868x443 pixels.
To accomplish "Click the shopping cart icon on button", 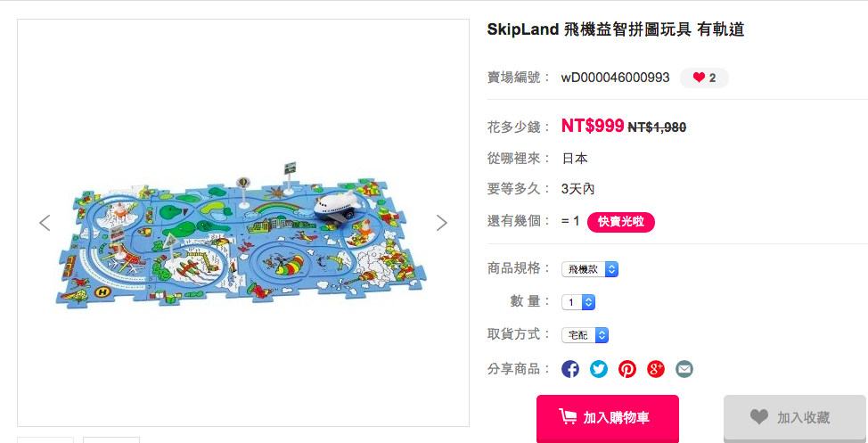I will pyautogui.click(x=568, y=416).
